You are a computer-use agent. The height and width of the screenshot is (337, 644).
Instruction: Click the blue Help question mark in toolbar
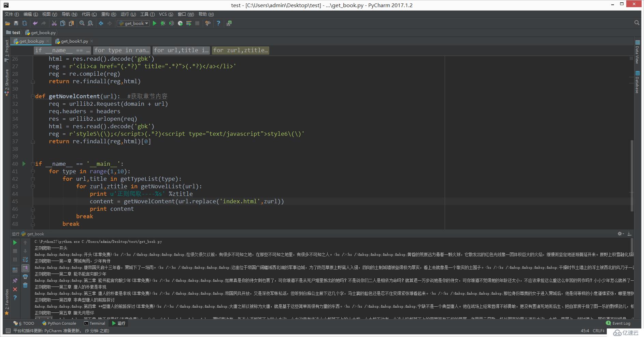(218, 23)
